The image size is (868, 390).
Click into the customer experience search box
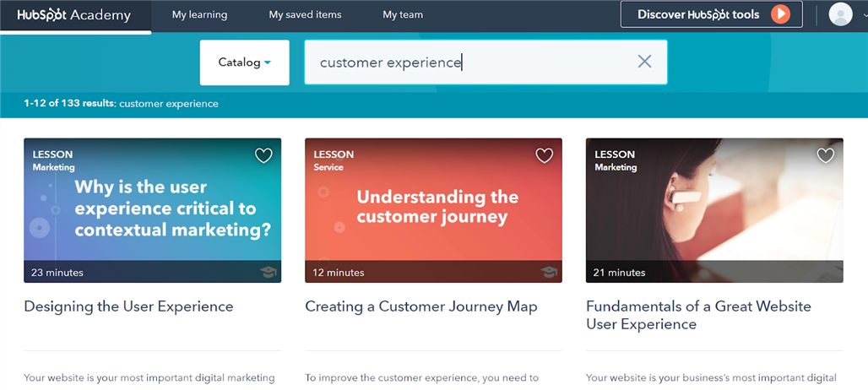tap(473, 62)
